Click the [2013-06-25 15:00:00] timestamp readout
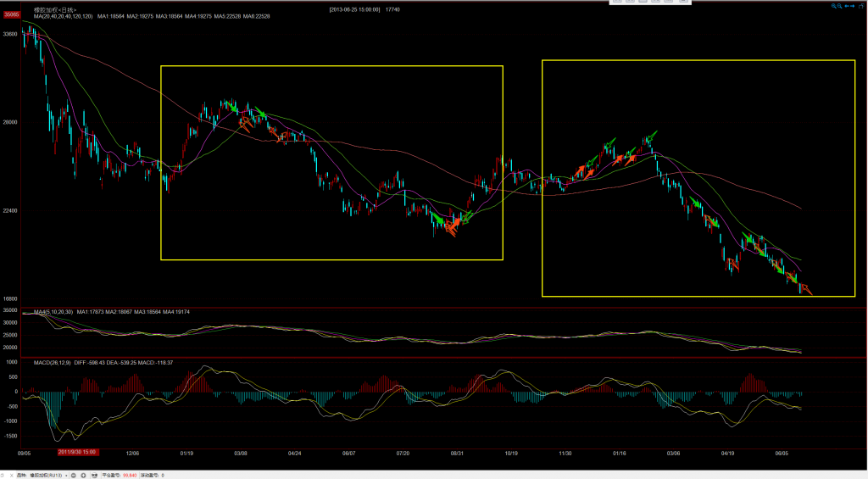Screen dimensions: 868x479 coord(354,8)
